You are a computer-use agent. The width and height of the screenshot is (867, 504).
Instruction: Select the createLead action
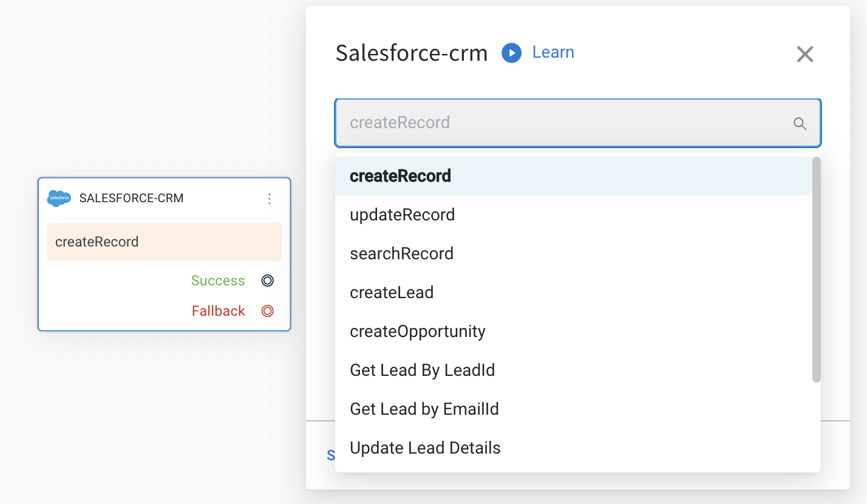coord(574,293)
